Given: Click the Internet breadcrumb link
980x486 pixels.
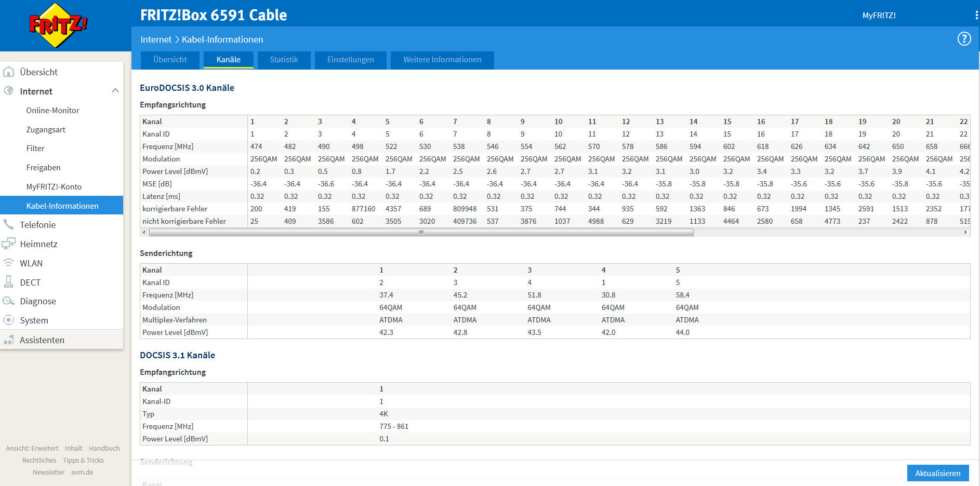Looking at the screenshot, I should (x=156, y=39).
